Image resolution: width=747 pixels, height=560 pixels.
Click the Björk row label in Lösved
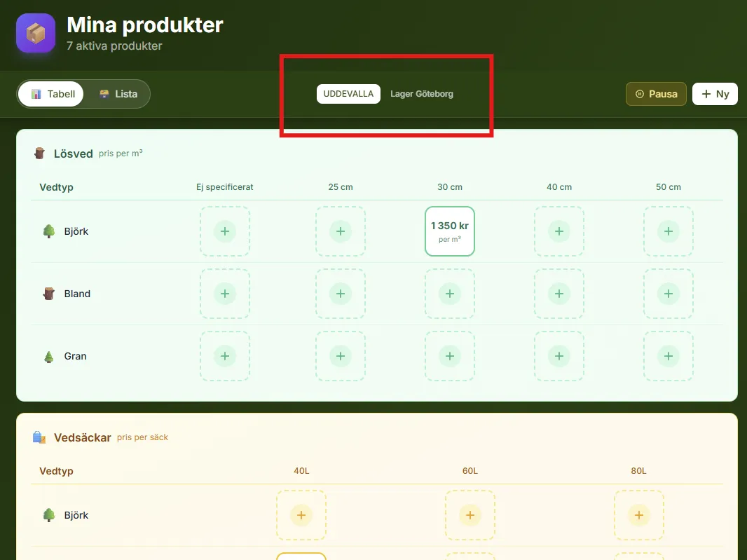point(76,231)
